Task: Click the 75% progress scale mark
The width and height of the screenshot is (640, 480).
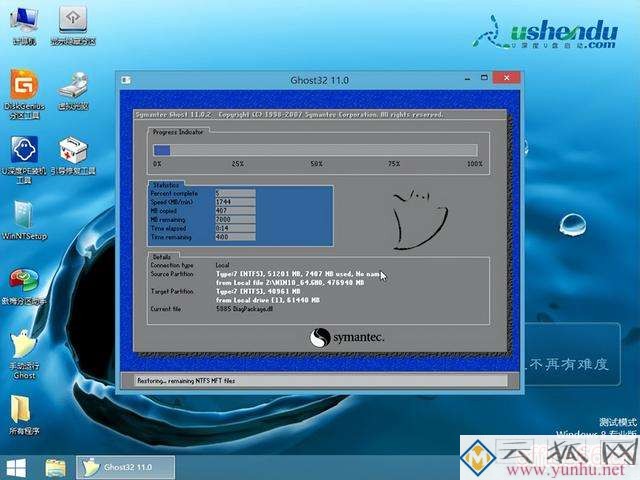Action: click(394, 164)
